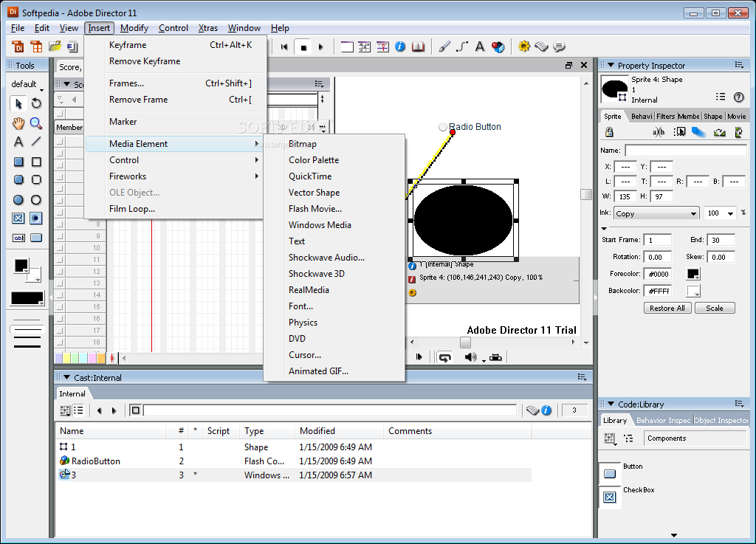
Task: Select the Arrow tool in Tools
Action: click(x=18, y=103)
